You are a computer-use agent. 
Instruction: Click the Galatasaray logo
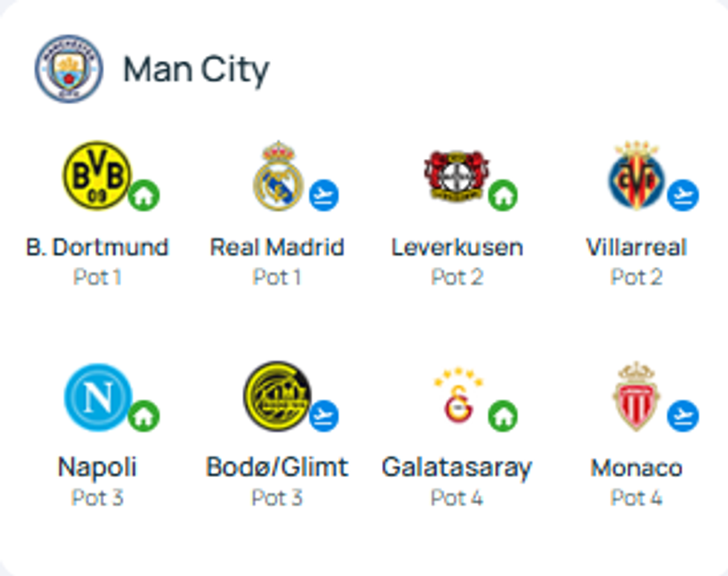tap(458, 396)
